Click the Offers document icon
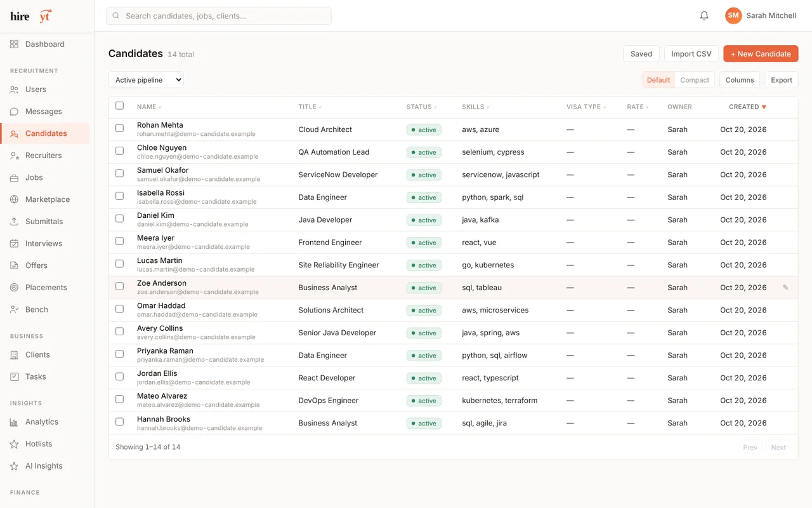Image resolution: width=812 pixels, height=508 pixels. (x=14, y=265)
